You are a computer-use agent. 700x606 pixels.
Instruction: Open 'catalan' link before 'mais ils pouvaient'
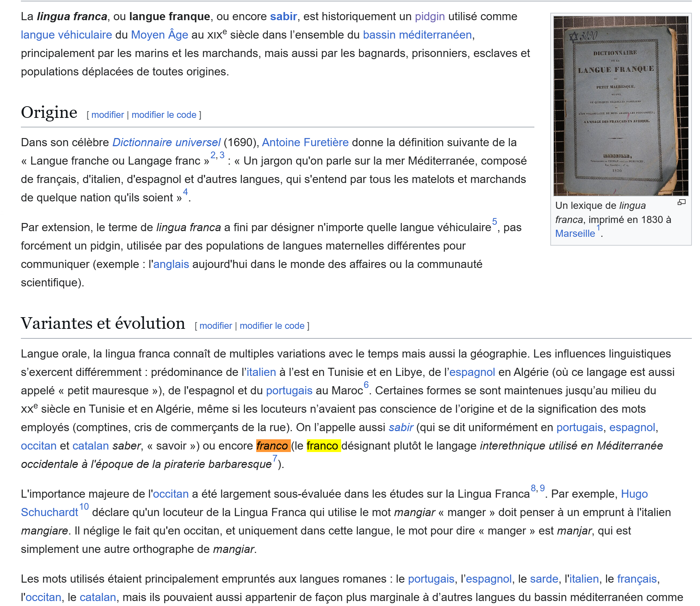[98, 597]
